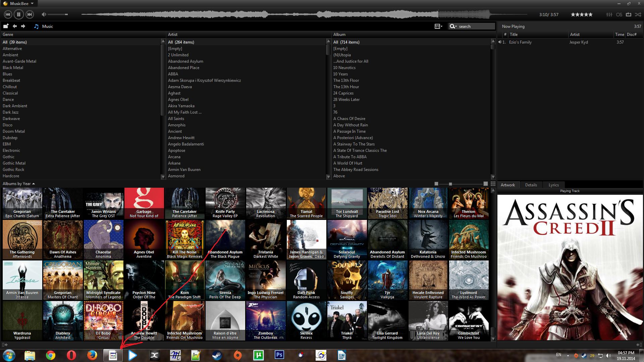Open the Daft Punk Random Access album
The image size is (644, 362).
(x=306, y=280)
